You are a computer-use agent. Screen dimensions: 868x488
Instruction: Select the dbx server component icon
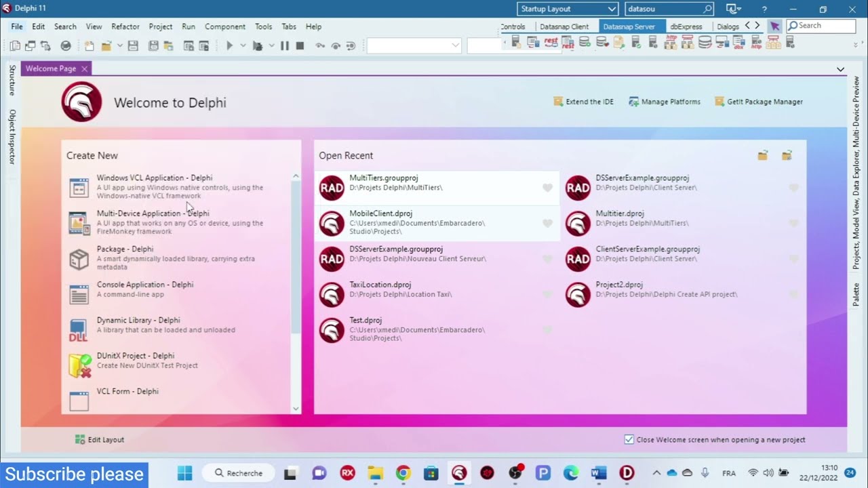pyautogui.click(x=739, y=42)
